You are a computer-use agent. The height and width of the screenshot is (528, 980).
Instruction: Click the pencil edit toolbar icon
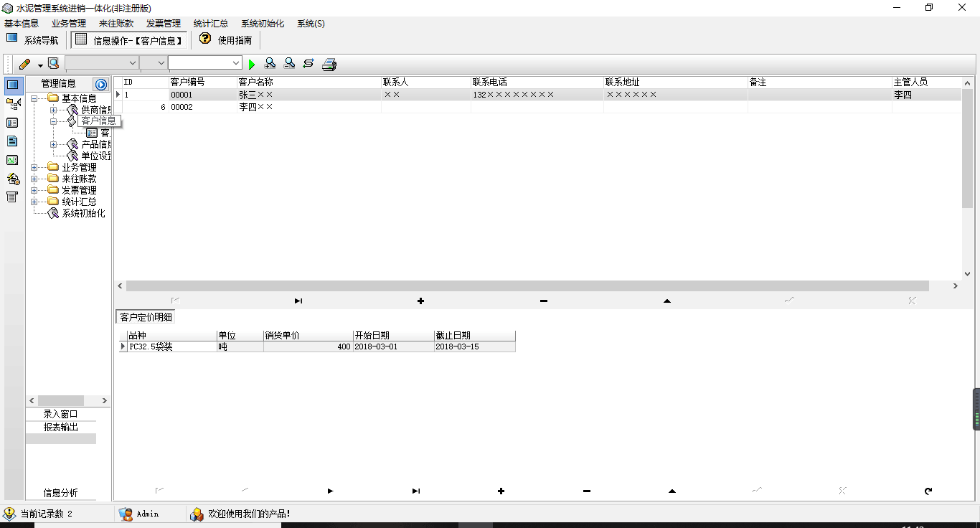tap(24, 64)
